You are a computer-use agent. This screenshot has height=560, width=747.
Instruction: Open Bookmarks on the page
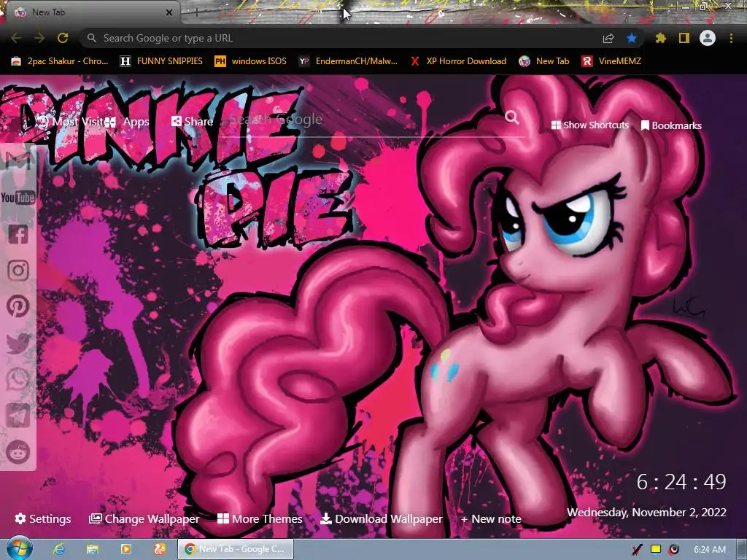tap(671, 125)
